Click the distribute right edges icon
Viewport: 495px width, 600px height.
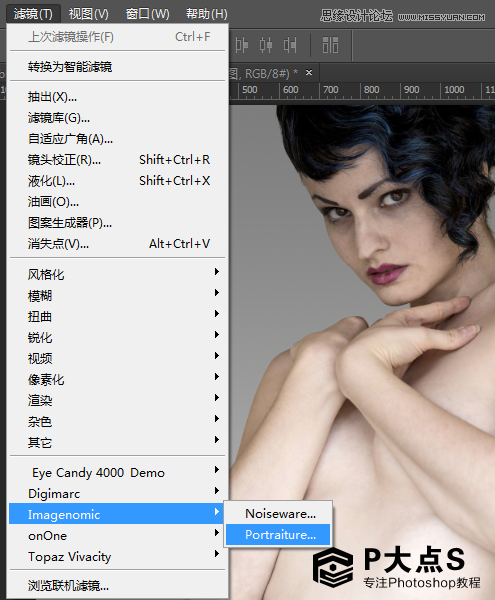(290, 45)
